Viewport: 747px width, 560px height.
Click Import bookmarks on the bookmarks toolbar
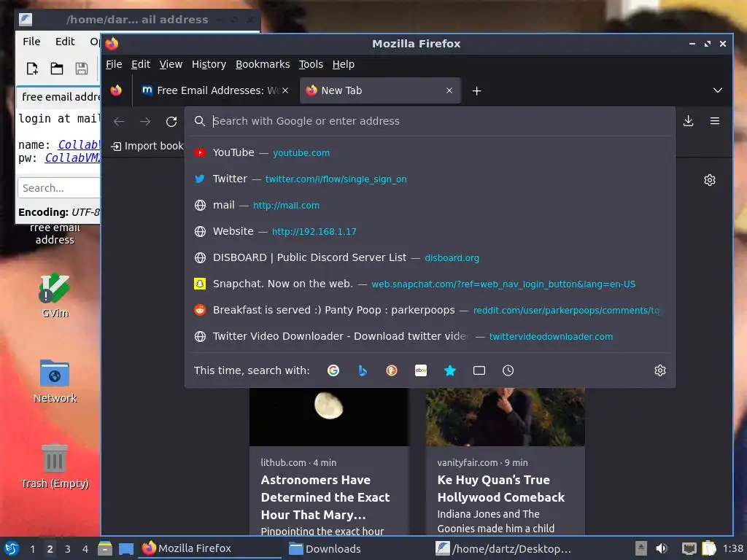(x=147, y=146)
